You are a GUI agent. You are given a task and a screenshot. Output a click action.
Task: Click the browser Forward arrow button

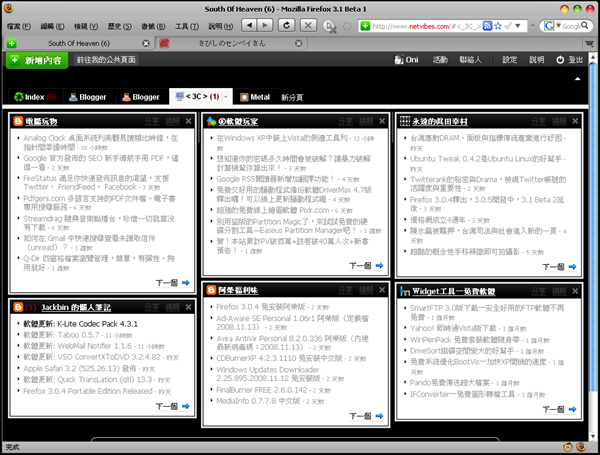point(265,26)
